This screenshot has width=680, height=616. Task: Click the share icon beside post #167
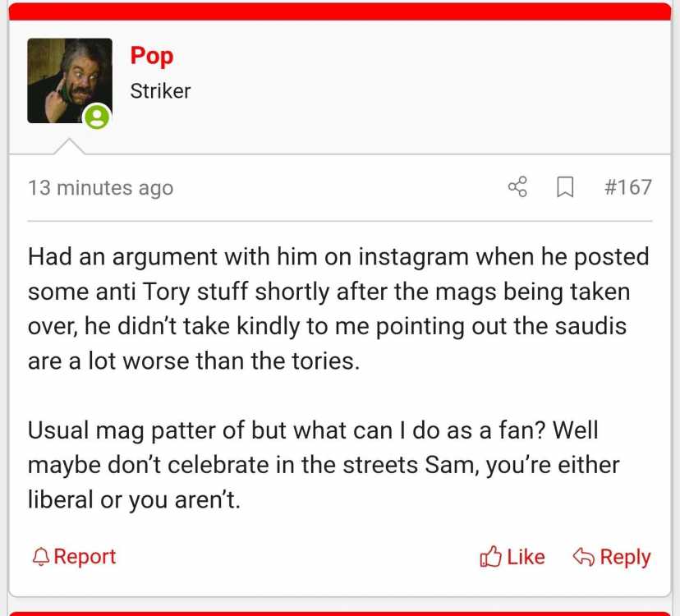[517, 187]
